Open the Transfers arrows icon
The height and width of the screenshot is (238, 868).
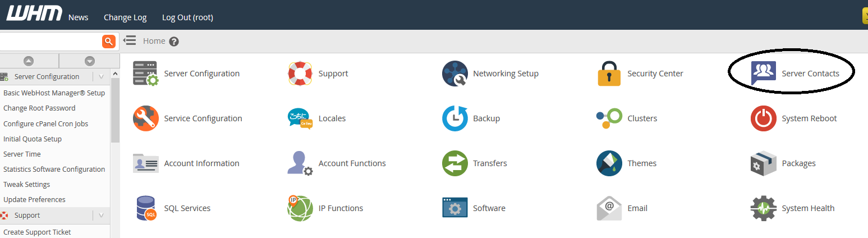point(454,163)
